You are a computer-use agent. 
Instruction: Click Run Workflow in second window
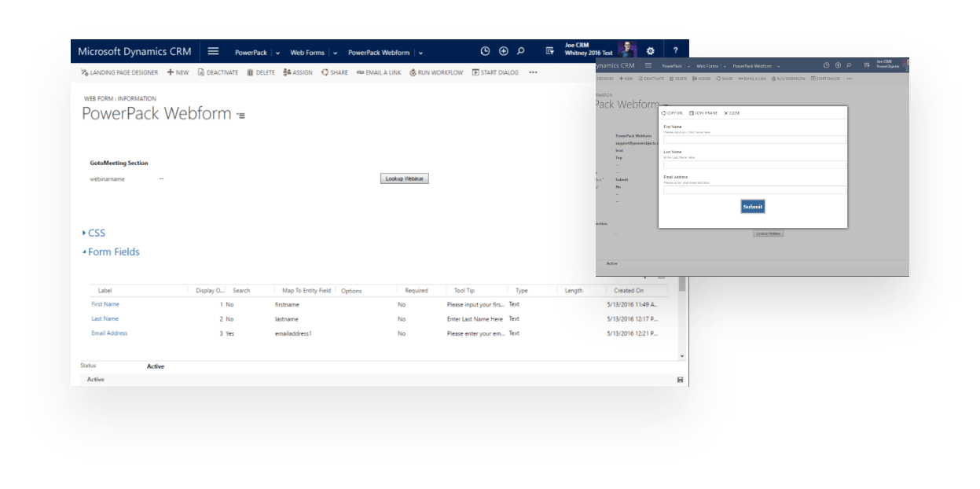pyautogui.click(x=788, y=79)
